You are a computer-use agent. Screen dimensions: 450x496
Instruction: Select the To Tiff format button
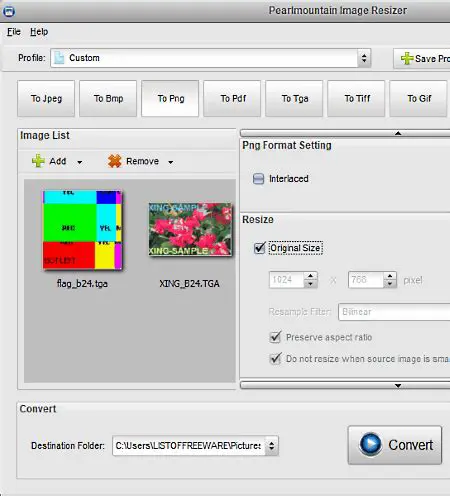coord(356,98)
